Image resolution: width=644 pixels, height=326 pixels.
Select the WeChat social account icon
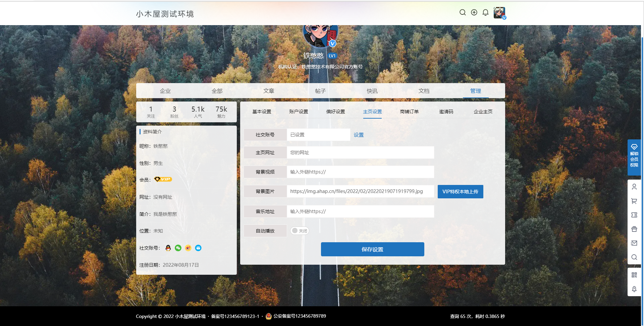coord(178,248)
